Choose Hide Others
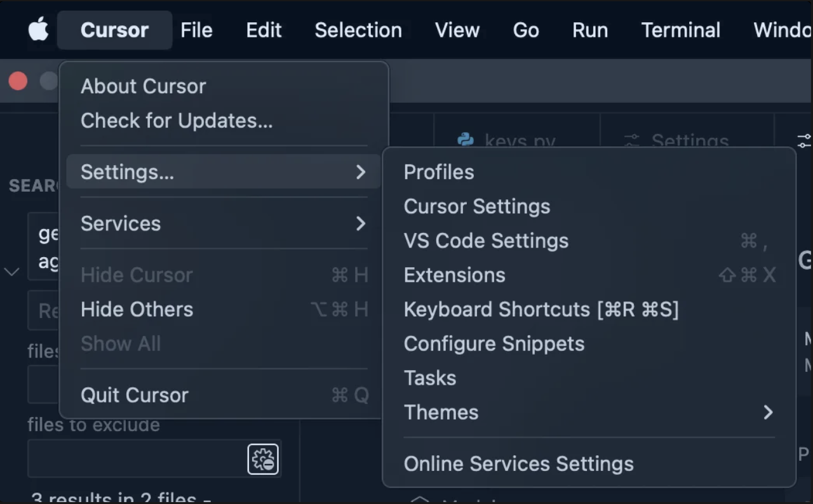Screen dimensions: 813x504 pyautogui.click(x=223, y=309)
